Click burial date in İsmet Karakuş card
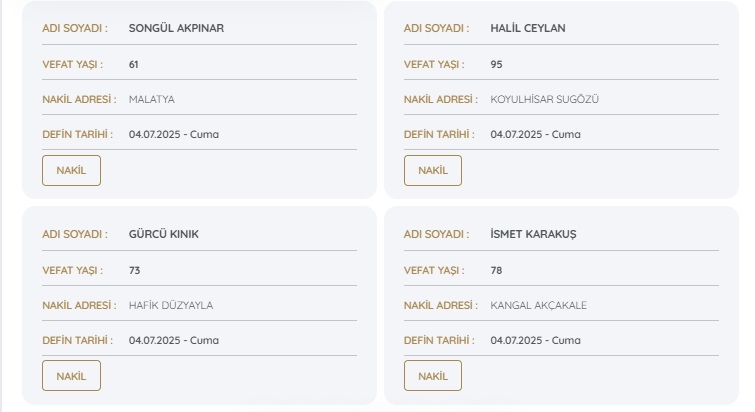Image resolution: width=755 pixels, height=412 pixels. pos(535,340)
